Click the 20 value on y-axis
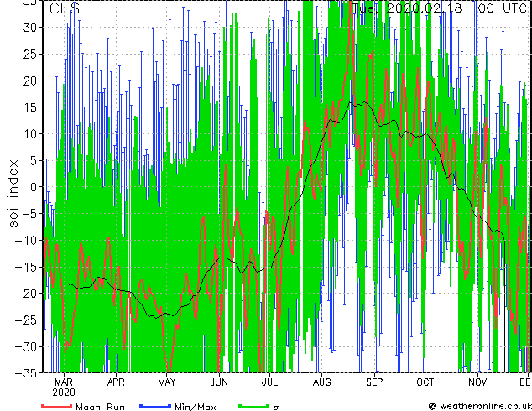This screenshot has height=411, width=532. click(x=30, y=81)
